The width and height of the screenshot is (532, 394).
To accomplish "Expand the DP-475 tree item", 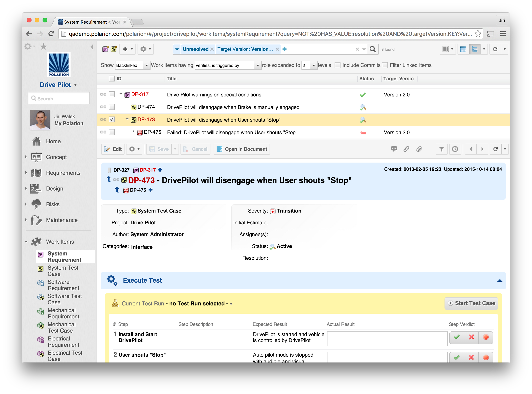I will [133, 132].
